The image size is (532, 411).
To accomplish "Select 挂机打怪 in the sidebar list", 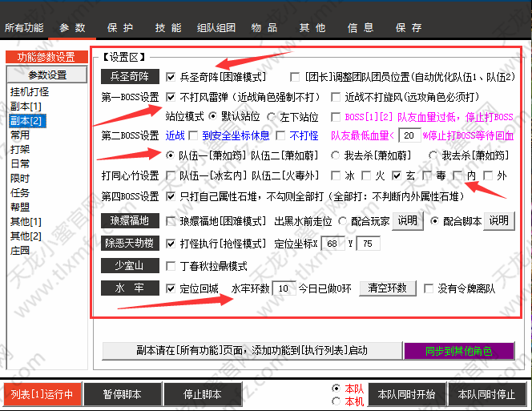I will [x=30, y=92].
